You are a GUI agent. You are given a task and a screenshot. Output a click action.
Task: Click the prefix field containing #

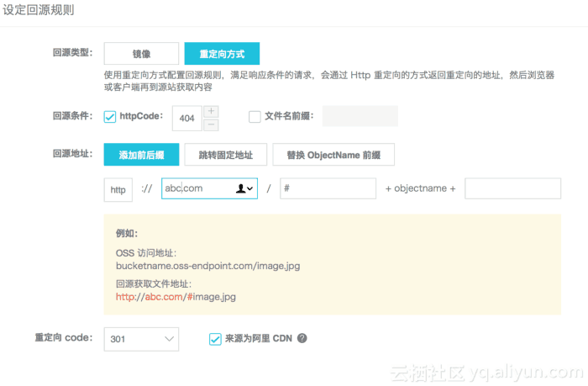tap(328, 188)
